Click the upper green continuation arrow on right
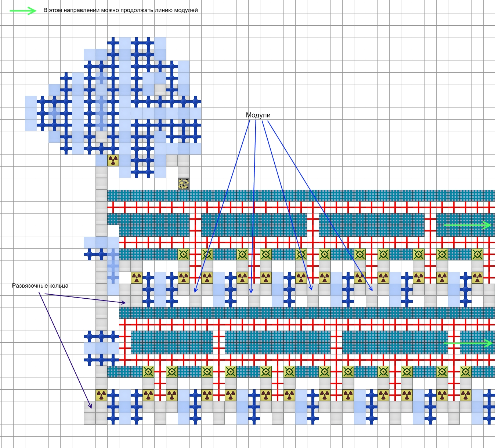495x448 pixels. click(467, 225)
